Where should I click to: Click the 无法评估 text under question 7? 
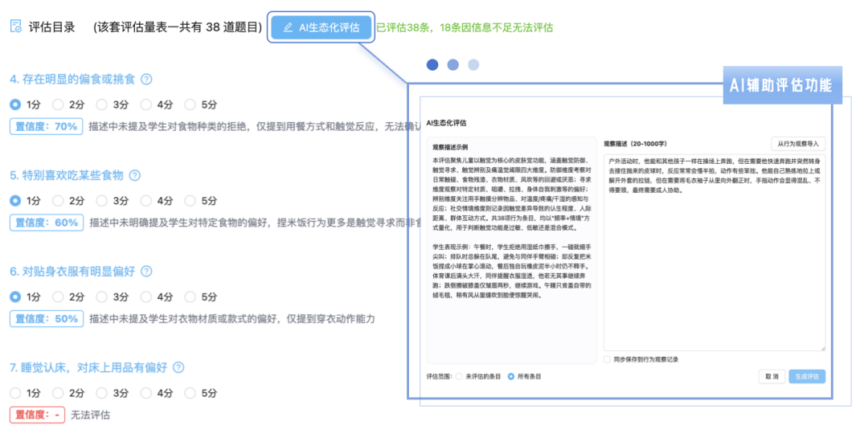(90, 415)
